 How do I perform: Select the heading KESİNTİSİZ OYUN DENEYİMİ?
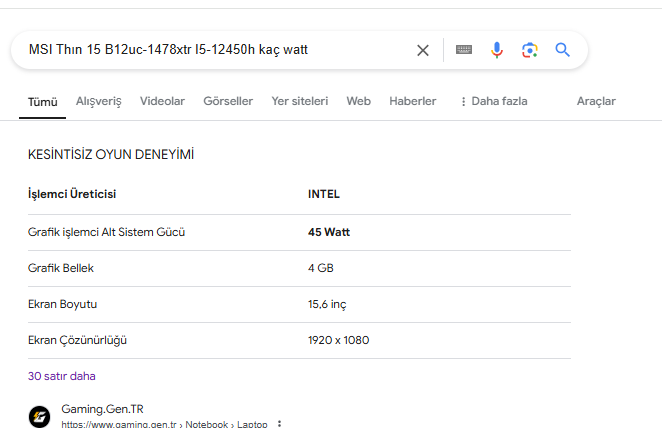tap(111, 154)
